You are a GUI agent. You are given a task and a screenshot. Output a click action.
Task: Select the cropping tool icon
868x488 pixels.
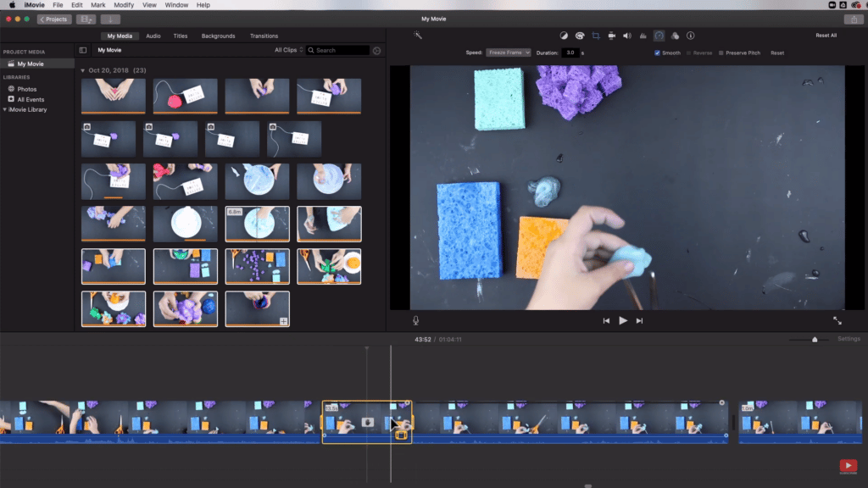pyautogui.click(x=596, y=36)
